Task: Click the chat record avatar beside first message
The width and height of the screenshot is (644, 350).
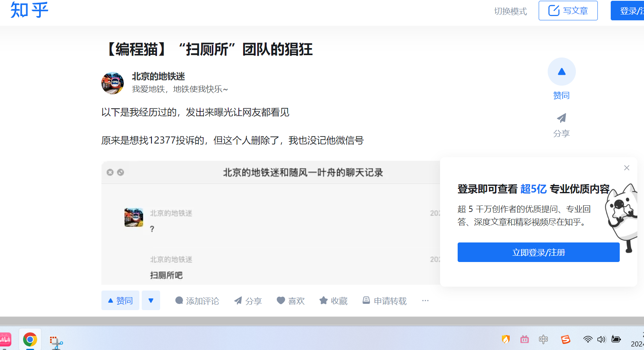Action: click(134, 217)
